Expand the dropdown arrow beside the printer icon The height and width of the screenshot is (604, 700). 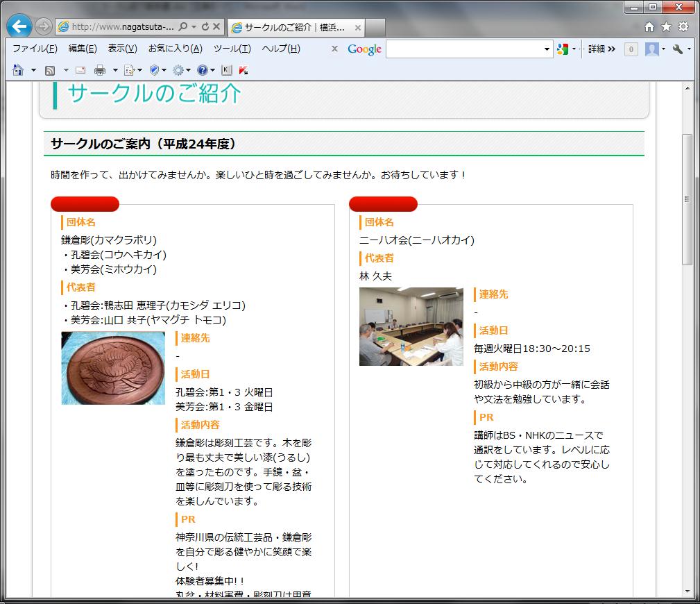tap(115, 70)
